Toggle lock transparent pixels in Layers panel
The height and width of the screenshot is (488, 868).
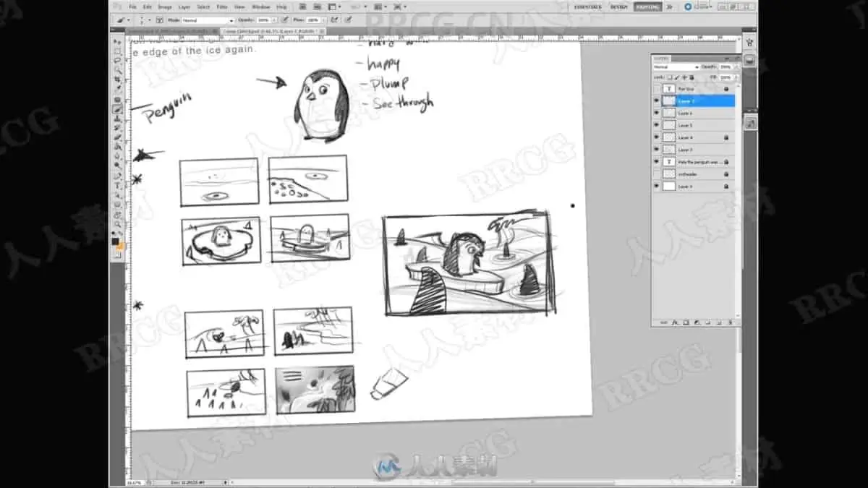tap(670, 77)
